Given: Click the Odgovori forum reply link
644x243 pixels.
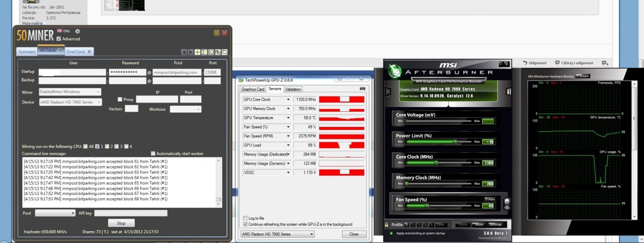Looking at the screenshot, I should [535, 63].
